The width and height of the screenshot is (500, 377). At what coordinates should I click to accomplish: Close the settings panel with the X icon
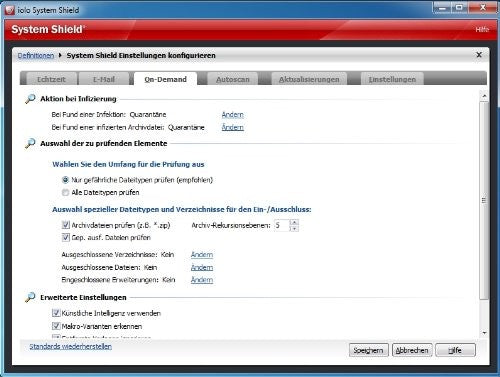pos(479,55)
